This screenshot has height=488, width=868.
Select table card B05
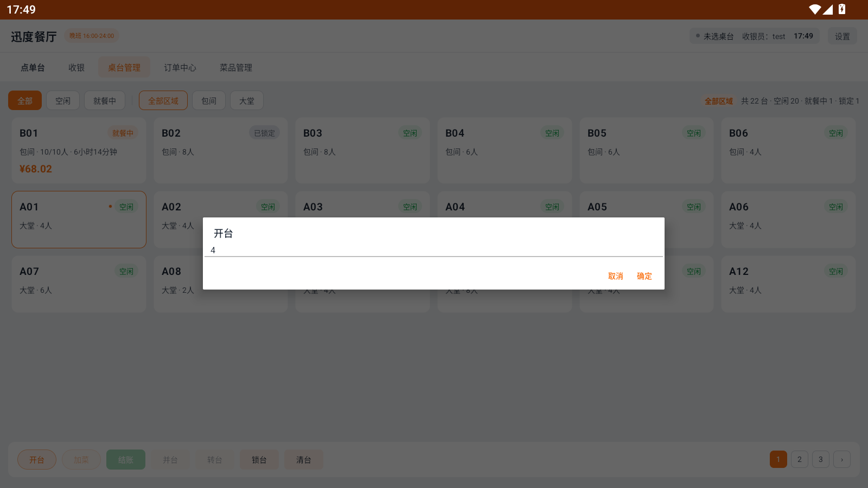coord(647,150)
